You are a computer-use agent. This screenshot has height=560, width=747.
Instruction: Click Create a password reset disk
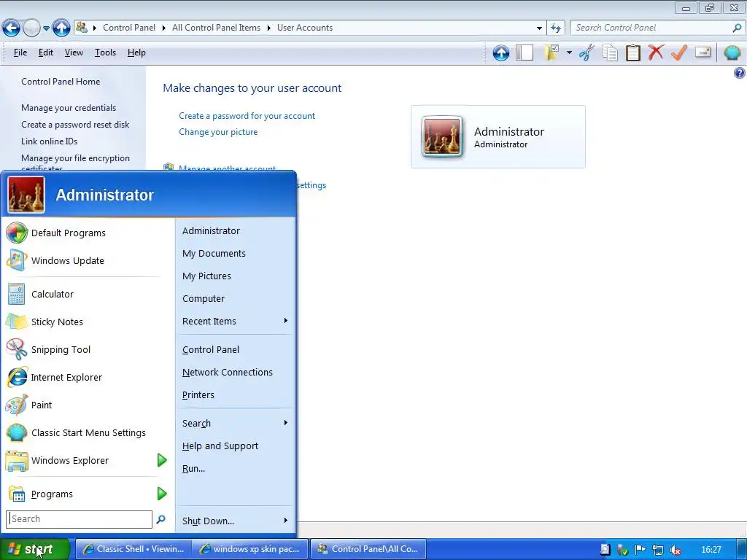pos(75,124)
